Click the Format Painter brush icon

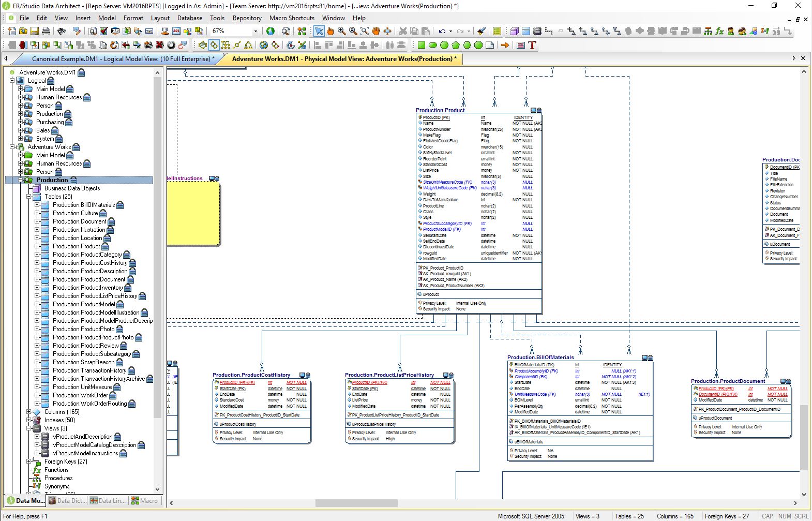(482, 32)
